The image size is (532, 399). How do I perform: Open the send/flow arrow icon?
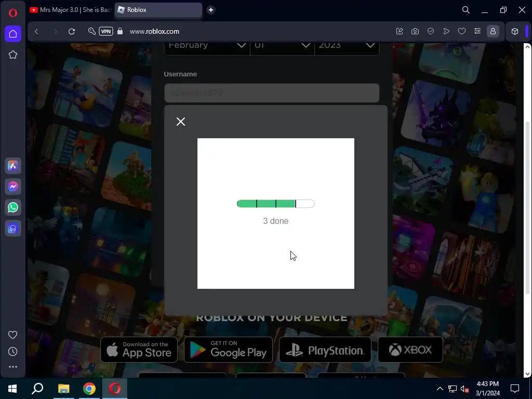[446, 31]
